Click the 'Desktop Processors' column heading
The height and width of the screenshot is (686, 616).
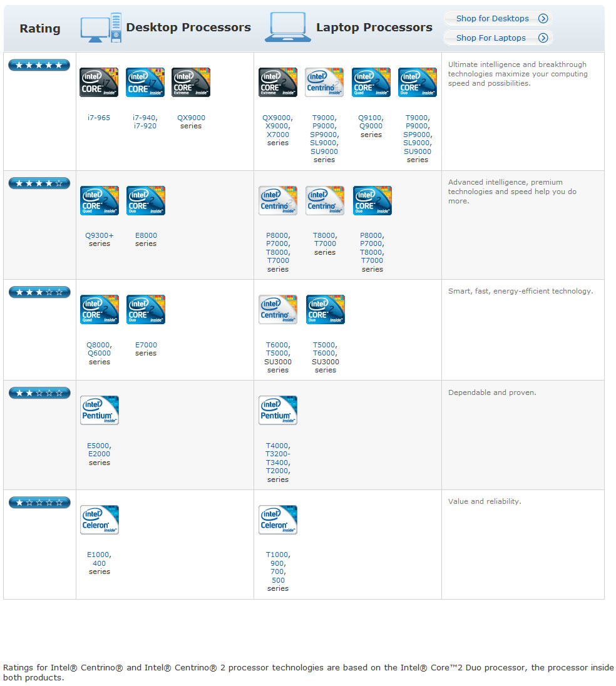pos(188,28)
